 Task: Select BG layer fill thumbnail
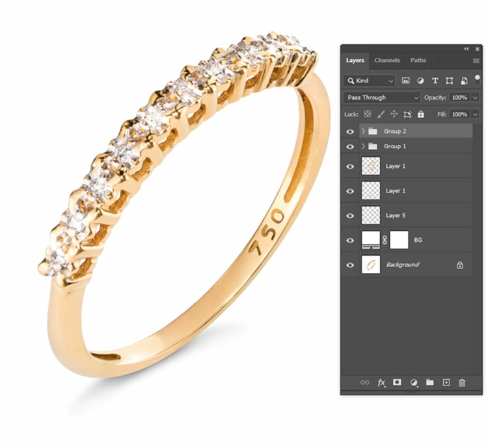(371, 240)
